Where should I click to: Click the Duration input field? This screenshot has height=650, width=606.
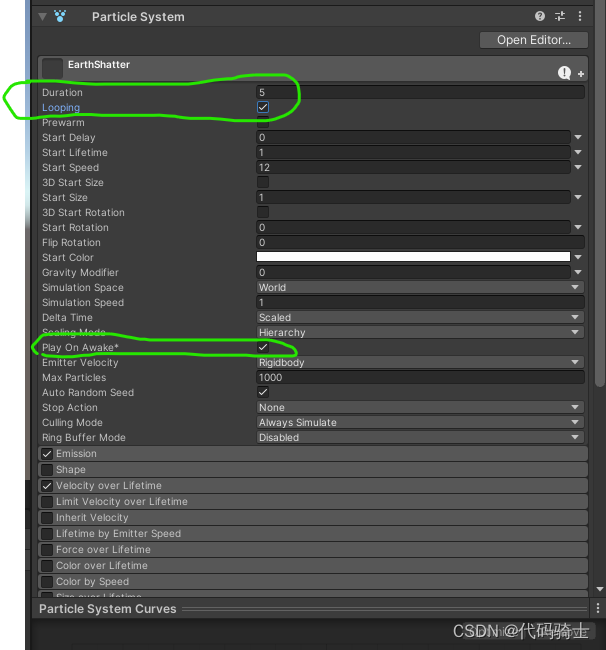[420, 92]
